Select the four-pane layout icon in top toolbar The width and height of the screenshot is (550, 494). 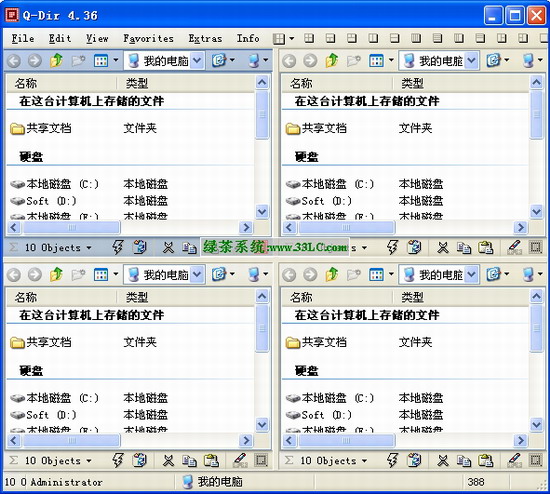coord(309,38)
